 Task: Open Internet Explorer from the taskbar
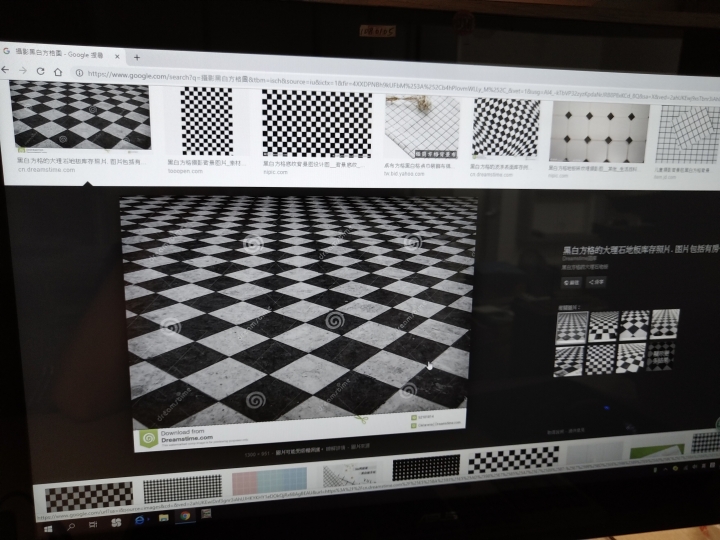[139, 520]
